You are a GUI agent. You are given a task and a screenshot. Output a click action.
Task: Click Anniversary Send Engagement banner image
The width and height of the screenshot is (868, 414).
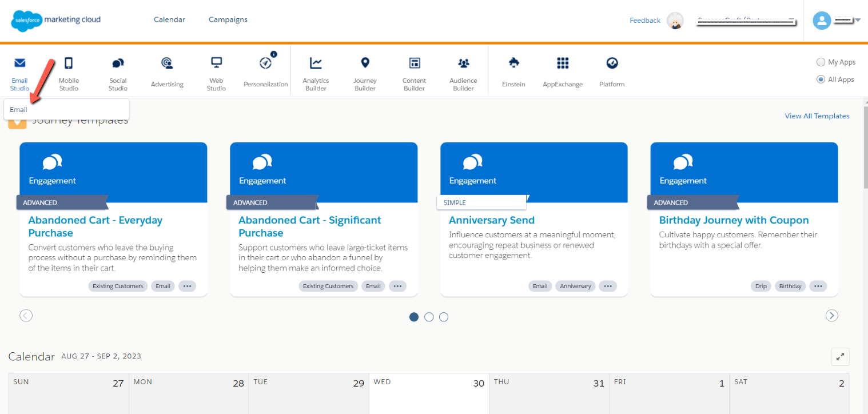pyautogui.click(x=534, y=172)
